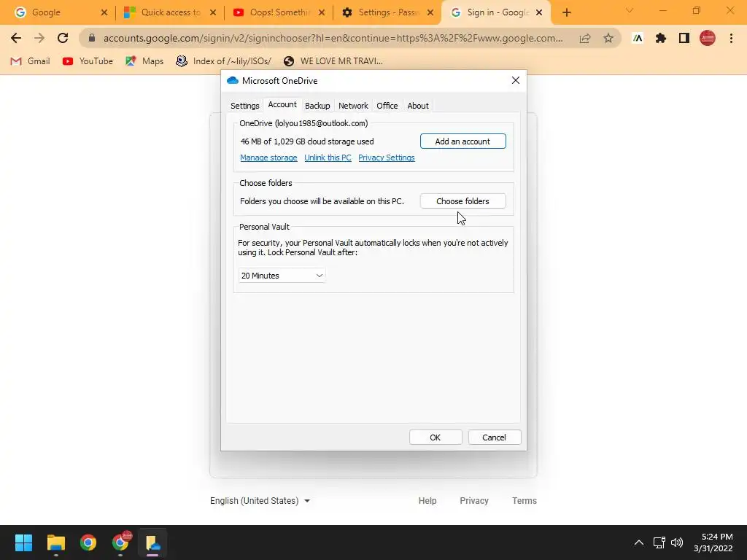The height and width of the screenshot is (560, 747).
Task: Open the second Chrome profile taskbar icon
Action: pyautogui.click(x=120, y=542)
